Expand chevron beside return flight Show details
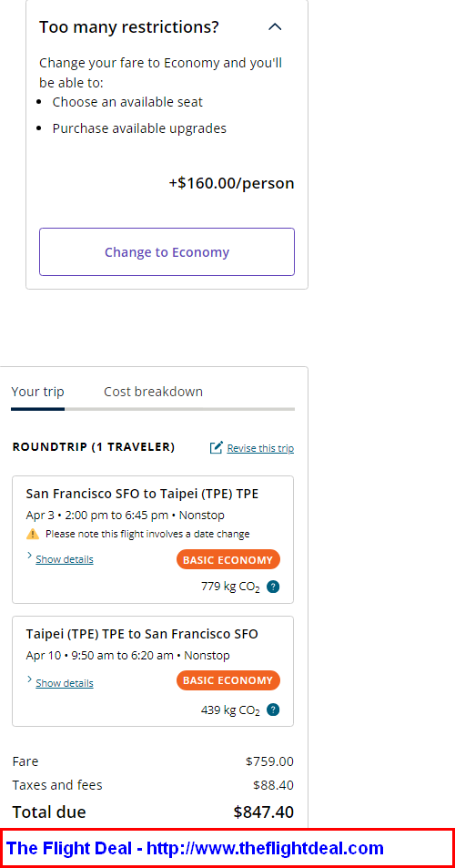Screen dimensions: 455x868 pyautogui.click(x=29, y=679)
